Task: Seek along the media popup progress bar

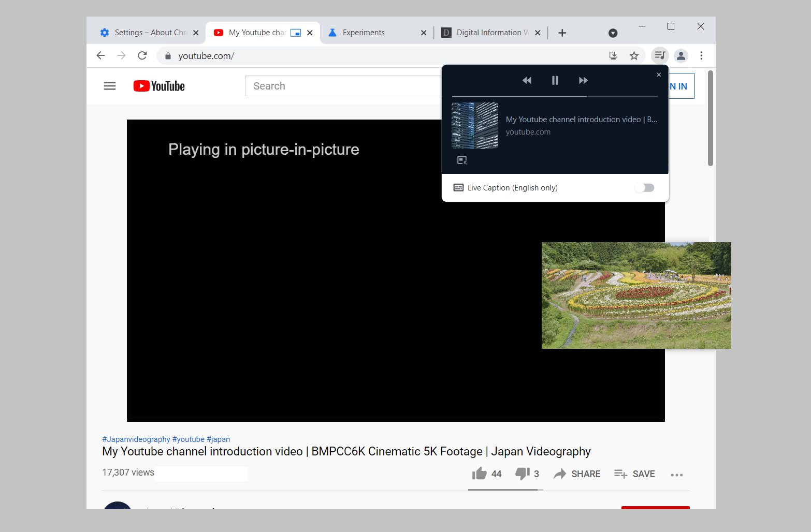Action: coord(555,96)
